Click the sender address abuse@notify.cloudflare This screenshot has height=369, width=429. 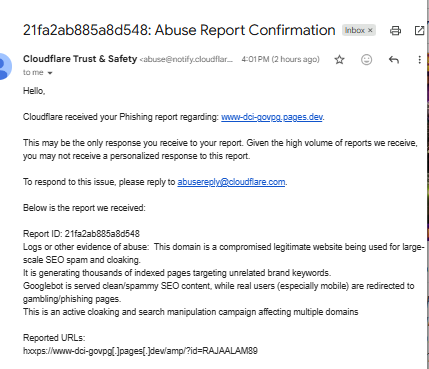[x=186, y=60]
